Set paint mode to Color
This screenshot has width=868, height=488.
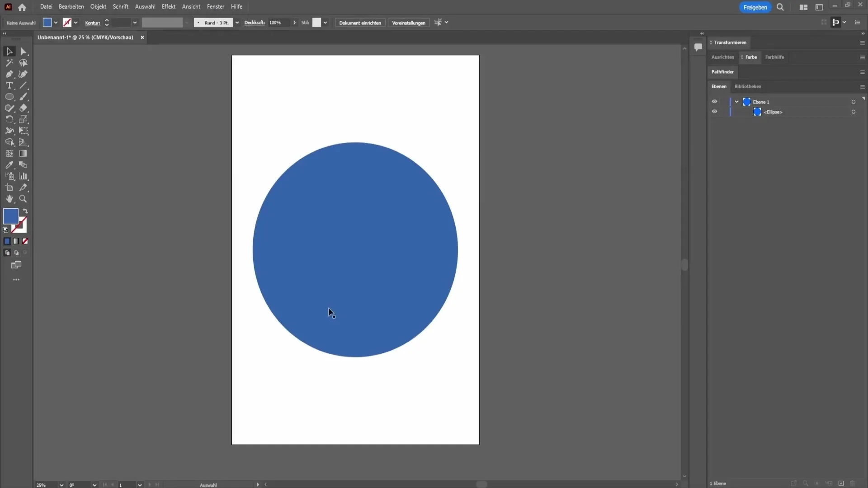(7, 241)
